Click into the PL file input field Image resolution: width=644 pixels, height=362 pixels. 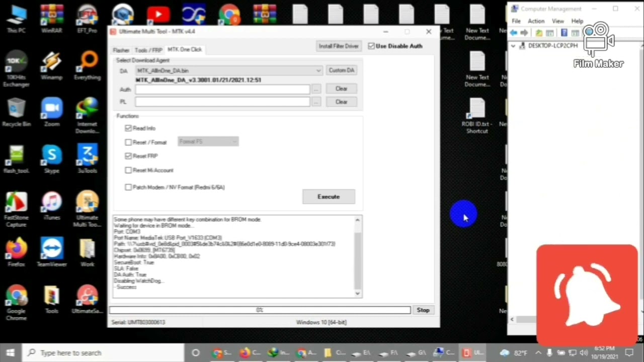pos(222,102)
